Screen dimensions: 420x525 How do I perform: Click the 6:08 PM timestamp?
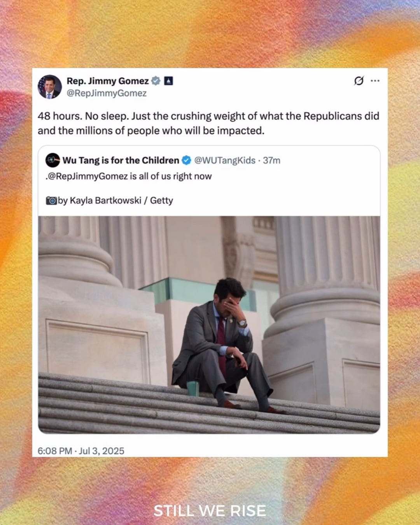(x=55, y=451)
